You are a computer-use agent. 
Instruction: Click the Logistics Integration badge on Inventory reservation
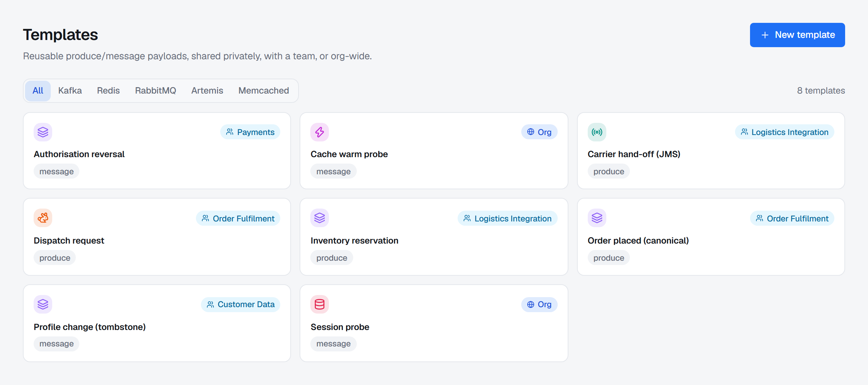(508, 219)
